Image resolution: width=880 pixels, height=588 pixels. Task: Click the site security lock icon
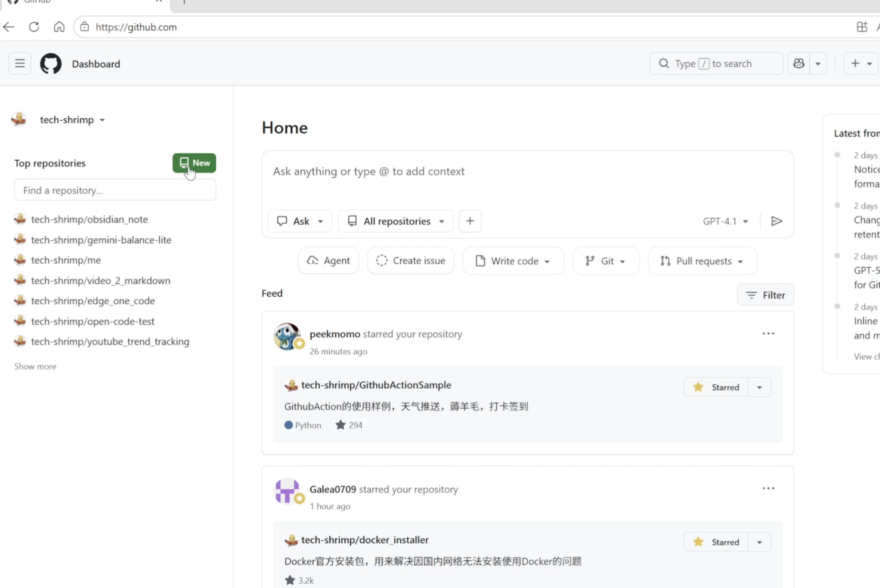pos(84,27)
